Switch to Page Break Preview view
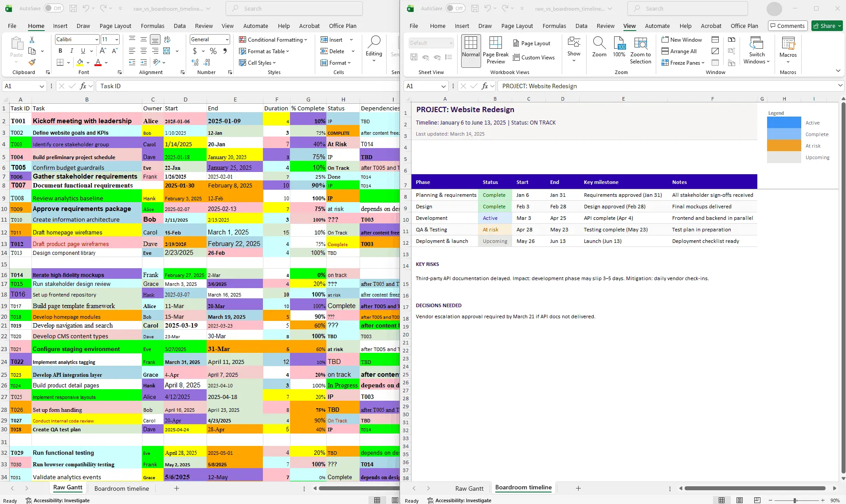Viewport: 846px width, 504px height. point(495,50)
